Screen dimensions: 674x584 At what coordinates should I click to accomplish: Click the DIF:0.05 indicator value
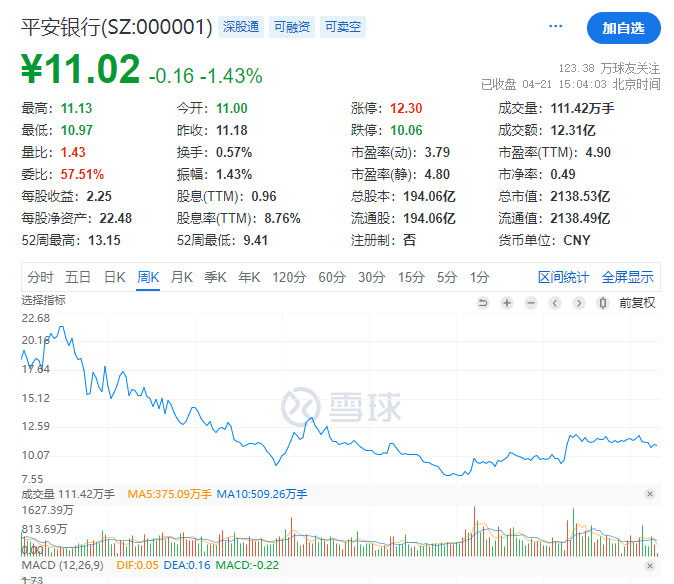[x=138, y=565]
